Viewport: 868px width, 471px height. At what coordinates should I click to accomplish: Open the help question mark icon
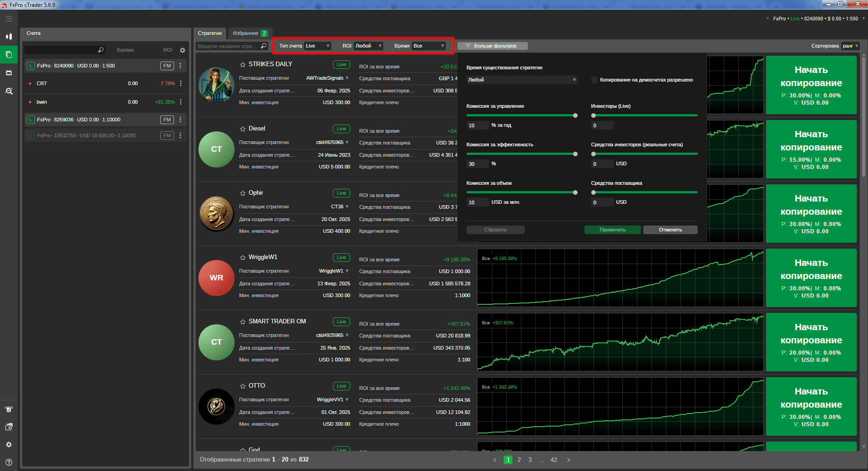pos(9,462)
